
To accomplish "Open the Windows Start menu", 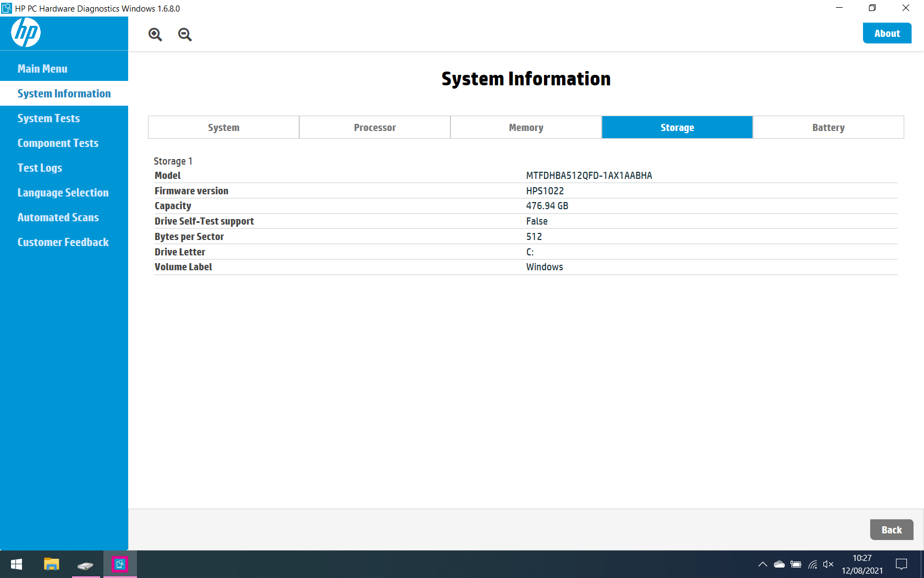I will 16,564.
